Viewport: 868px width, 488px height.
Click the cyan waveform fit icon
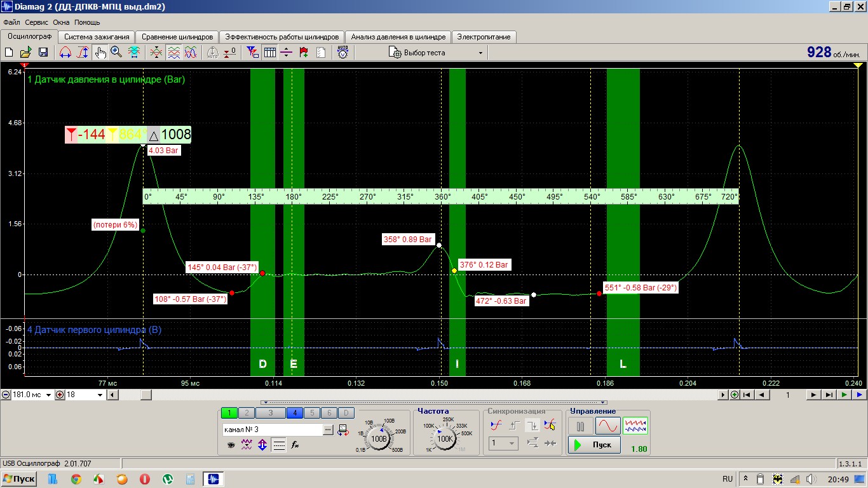tap(134, 53)
